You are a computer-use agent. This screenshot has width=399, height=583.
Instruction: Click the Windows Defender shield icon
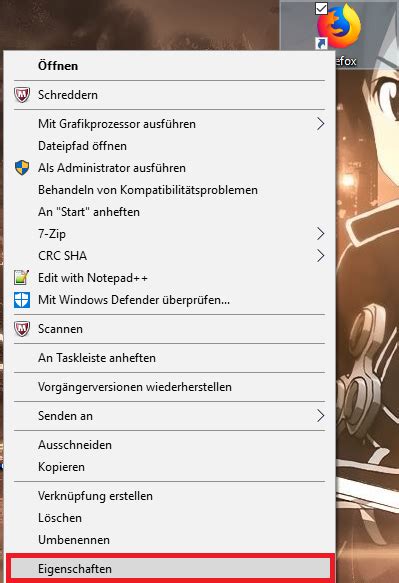click(x=22, y=300)
